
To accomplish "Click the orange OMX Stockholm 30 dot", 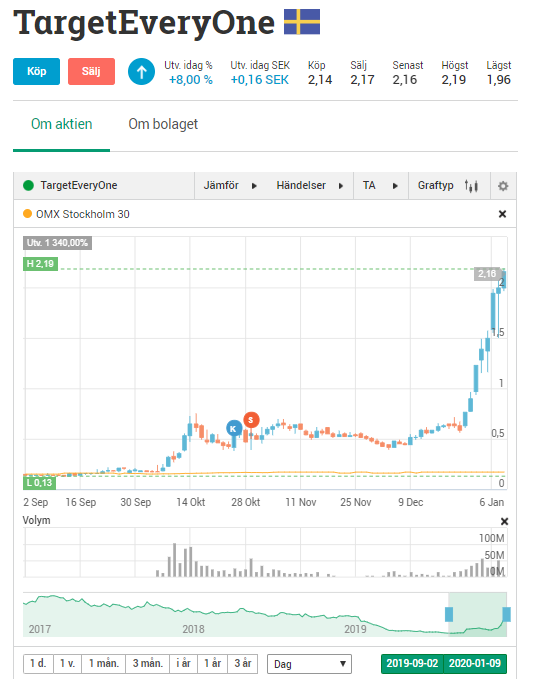I will (27, 213).
